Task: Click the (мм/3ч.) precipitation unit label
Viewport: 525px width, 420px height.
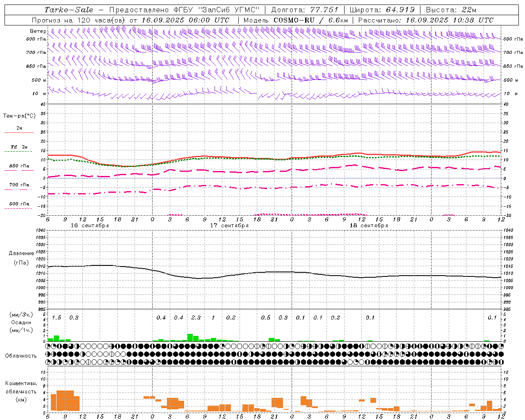Action: (x=21, y=315)
